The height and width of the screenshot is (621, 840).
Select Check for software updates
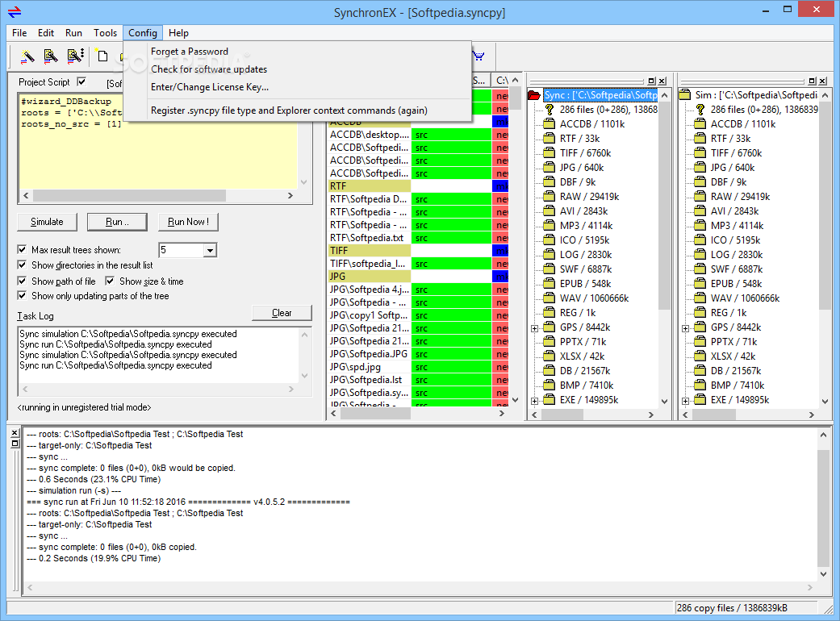pyautogui.click(x=209, y=69)
